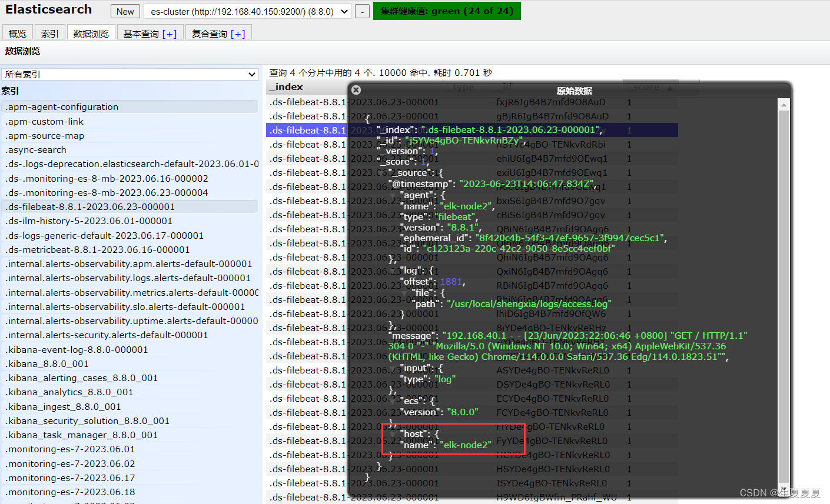Switch to the 索引 tab
Image resolution: width=830 pixels, height=504 pixels.
50,34
